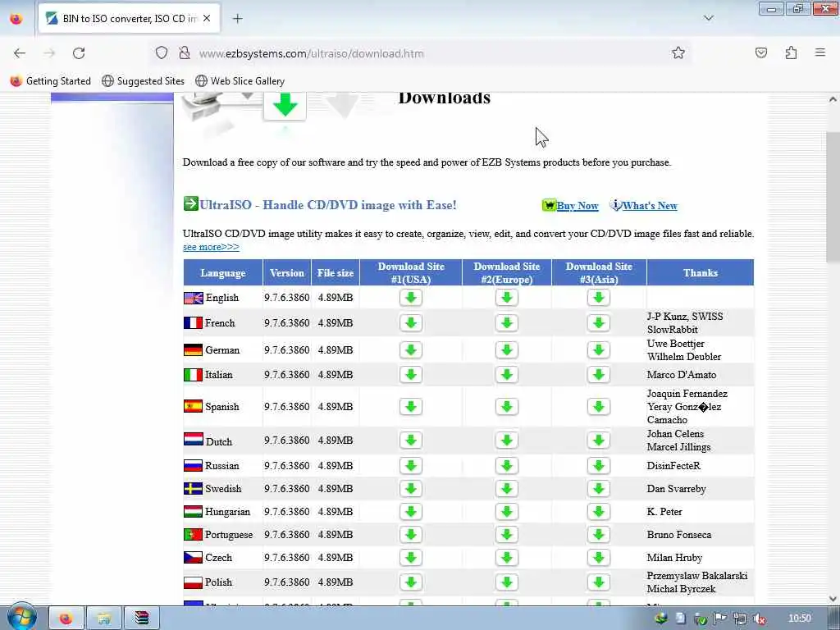Download Spanish version from Asia site
840x630 pixels.
tap(598, 407)
